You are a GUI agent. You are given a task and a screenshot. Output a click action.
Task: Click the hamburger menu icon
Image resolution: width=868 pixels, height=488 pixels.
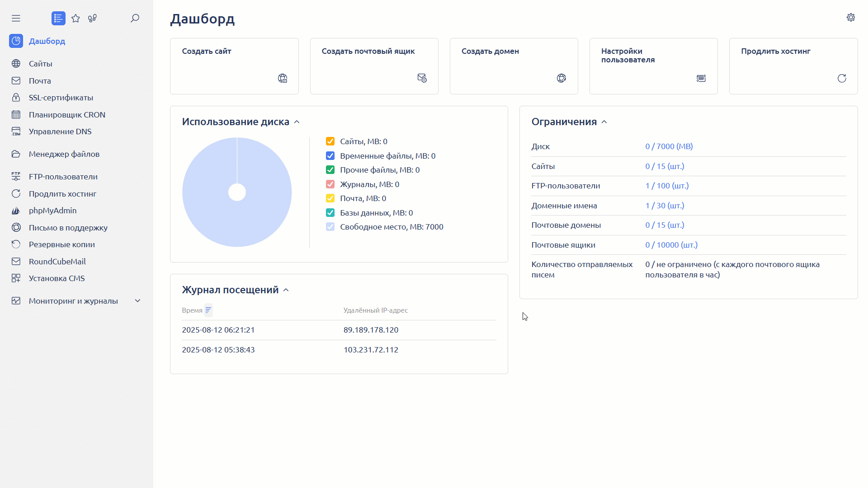(16, 18)
